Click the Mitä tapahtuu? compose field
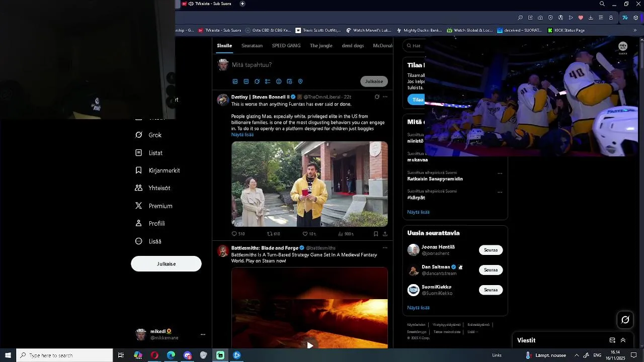Image resolution: width=644 pixels, height=362 pixels. point(309,65)
